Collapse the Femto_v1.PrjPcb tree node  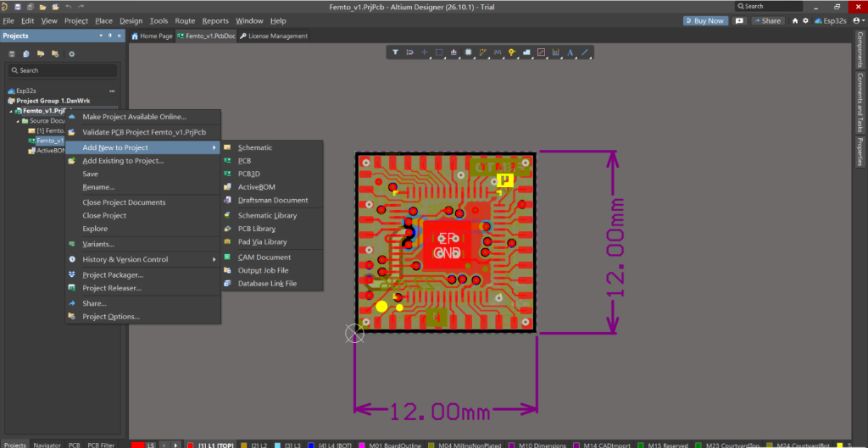(x=12, y=111)
